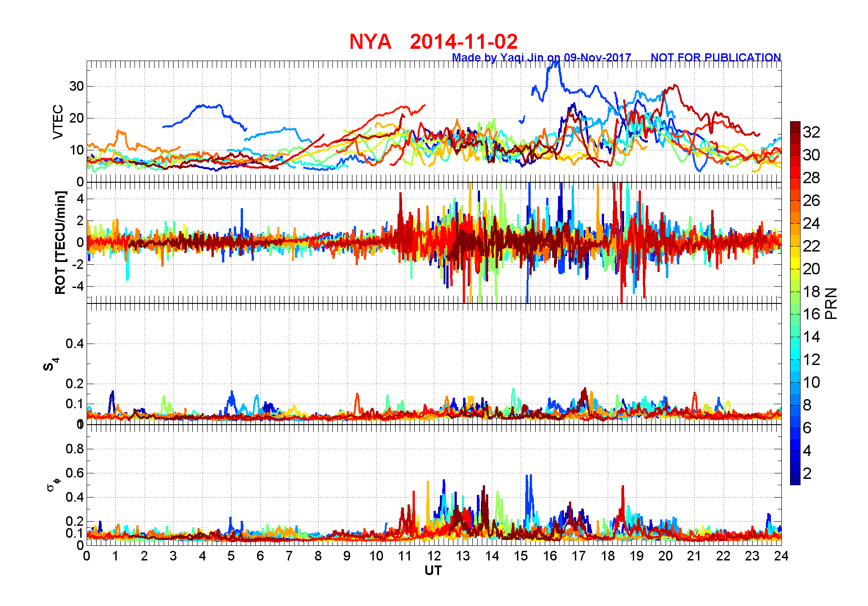This screenshot has width=868, height=606.
Task: Click x-axis tick label 18
Action: (608, 556)
